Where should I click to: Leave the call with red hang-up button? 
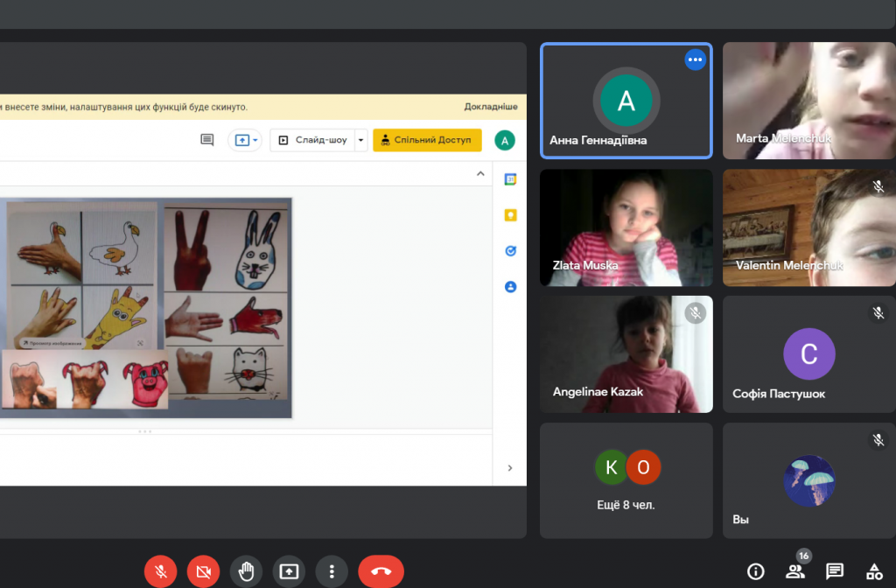click(381, 572)
